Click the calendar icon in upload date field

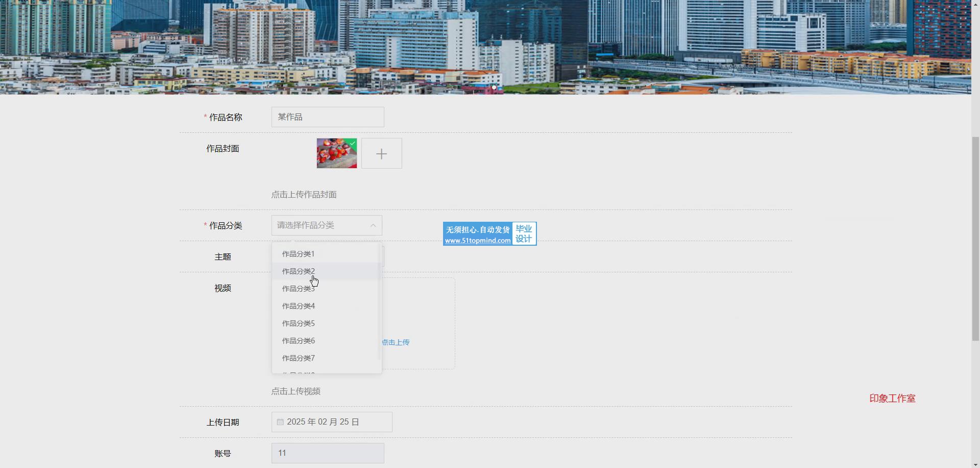coord(280,422)
